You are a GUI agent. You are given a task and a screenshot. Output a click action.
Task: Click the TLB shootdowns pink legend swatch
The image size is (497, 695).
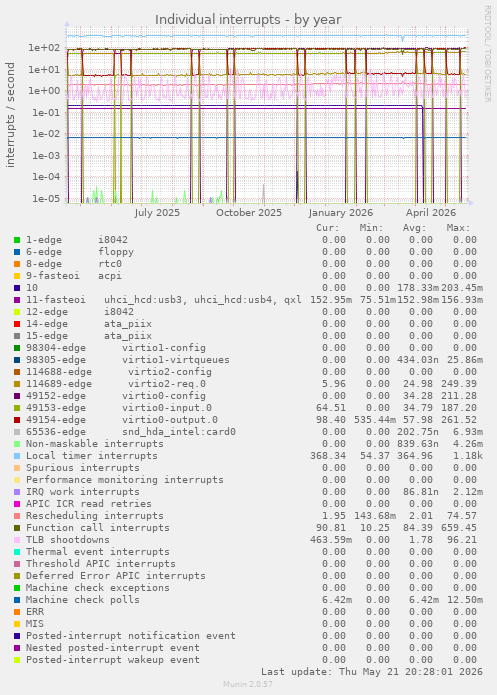[x=17, y=540]
